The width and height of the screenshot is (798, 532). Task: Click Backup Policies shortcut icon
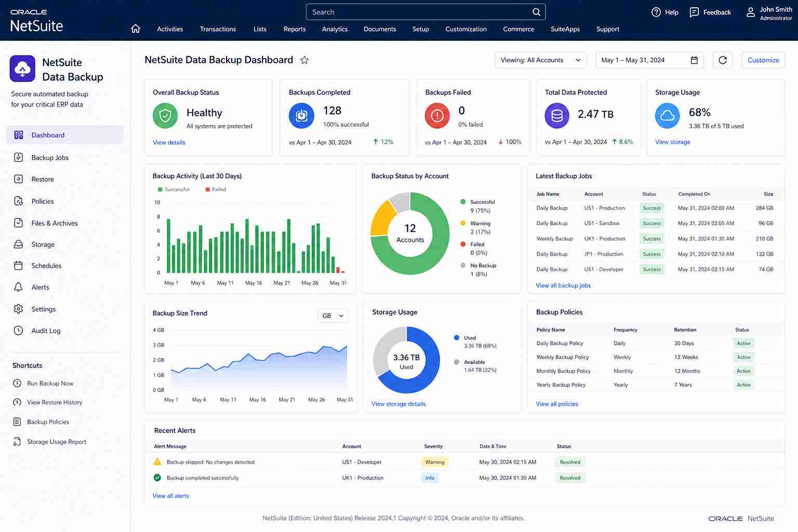point(17,422)
